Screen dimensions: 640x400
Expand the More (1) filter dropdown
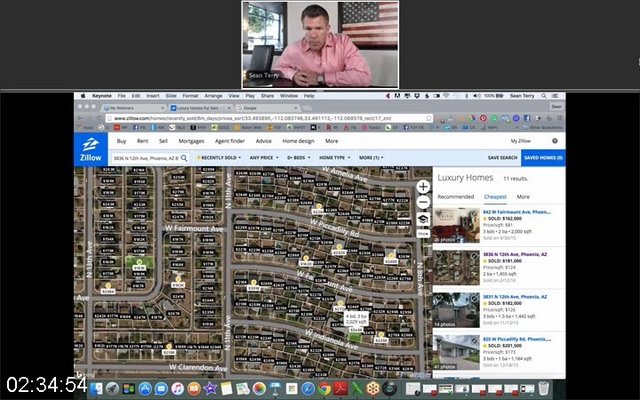click(371, 158)
